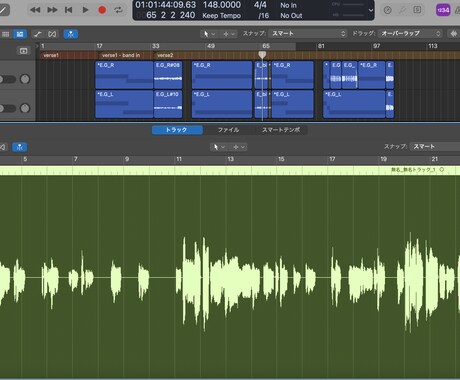Open the Keep Tempo mode menu
The height and width of the screenshot is (380, 460).
click(x=221, y=16)
